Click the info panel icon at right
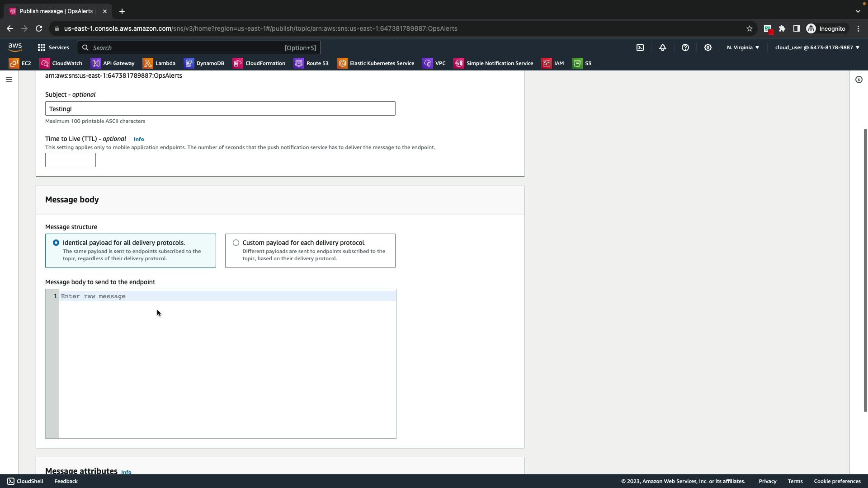 click(x=859, y=80)
